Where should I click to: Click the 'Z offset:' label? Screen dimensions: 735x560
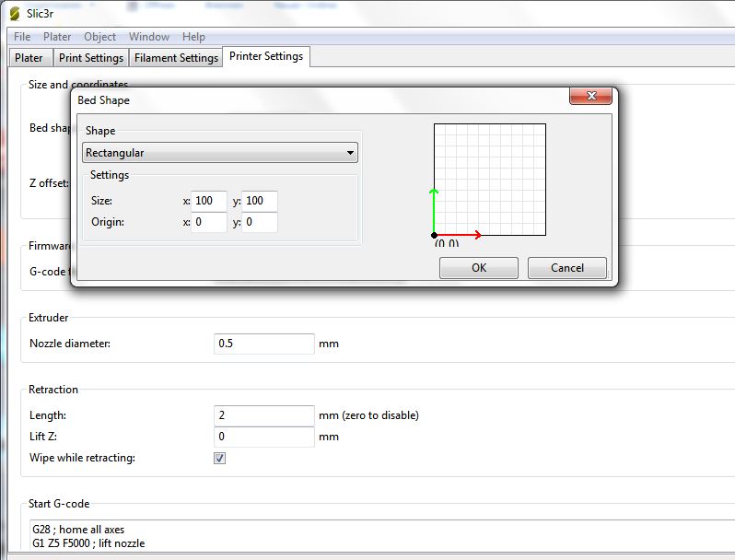49,183
